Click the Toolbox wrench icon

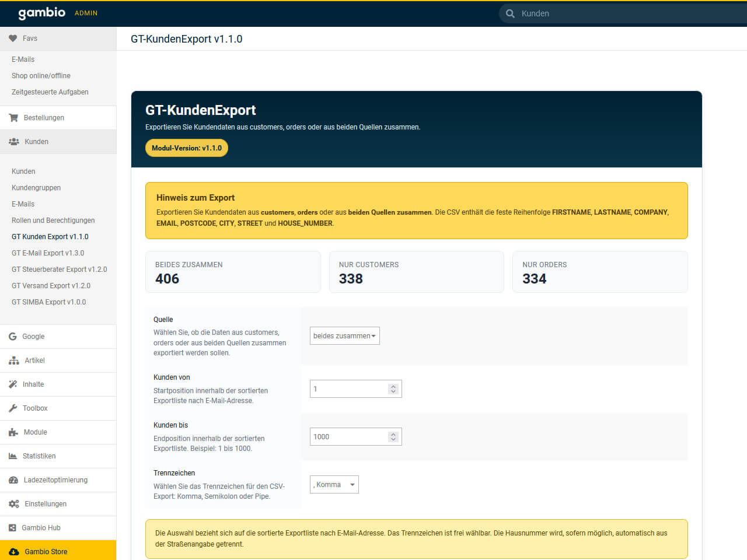pos(13,408)
